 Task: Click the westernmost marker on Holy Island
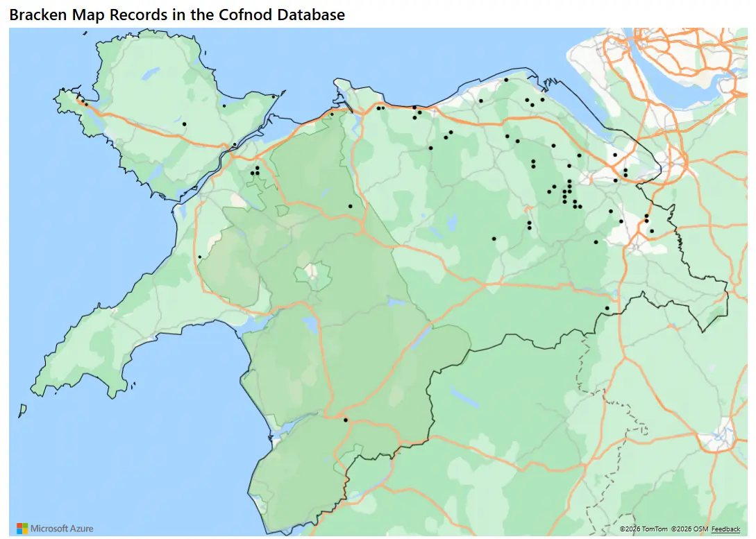(80, 100)
